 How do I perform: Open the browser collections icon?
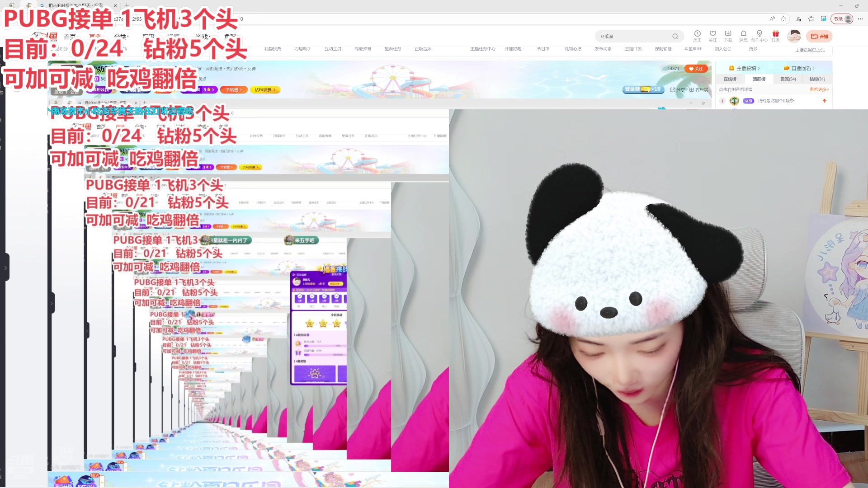click(823, 19)
